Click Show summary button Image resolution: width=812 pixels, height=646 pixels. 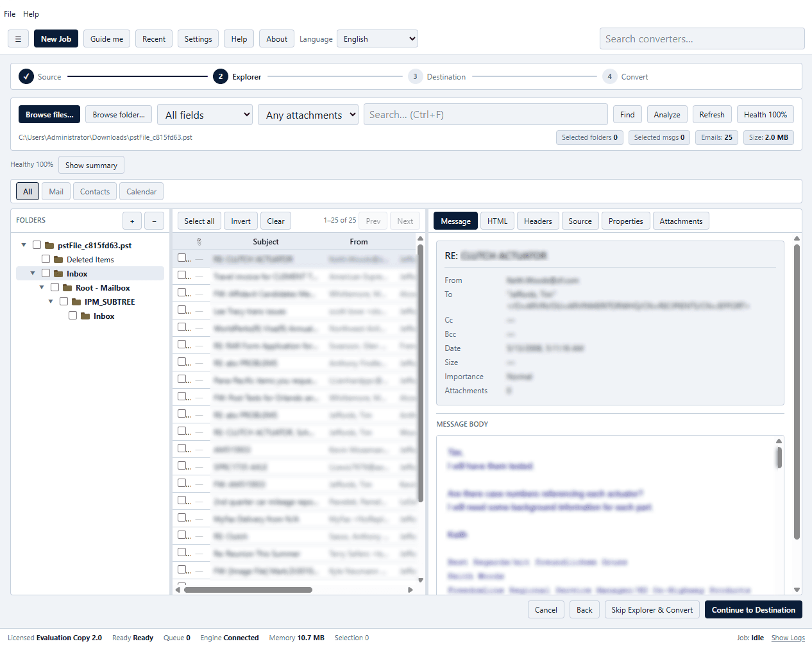[91, 165]
